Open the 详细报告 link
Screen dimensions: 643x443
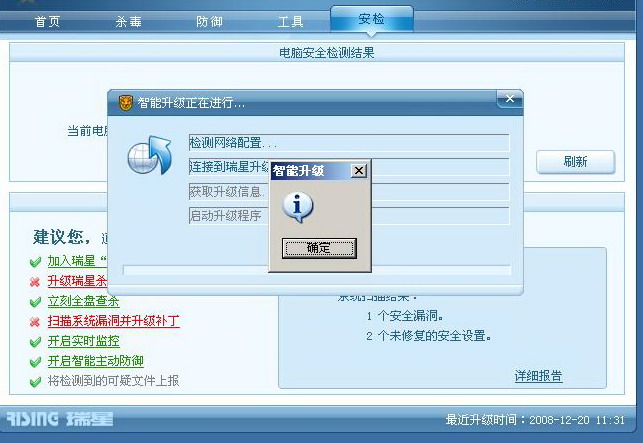point(538,376)
